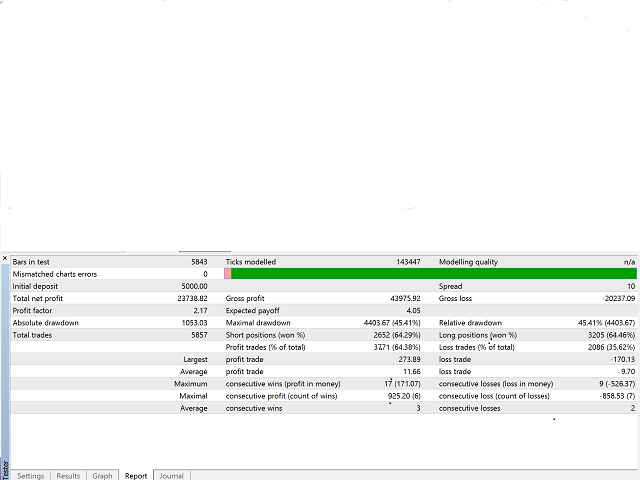Select consecutive losses value 9 (-526.37)

coord(617,384)
